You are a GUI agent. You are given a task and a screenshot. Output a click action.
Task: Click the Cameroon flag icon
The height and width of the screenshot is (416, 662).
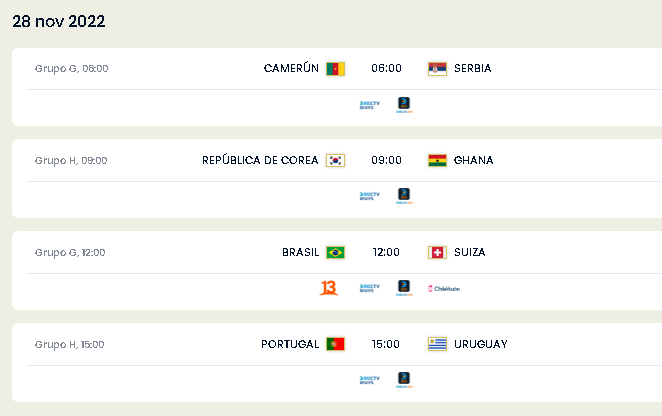coord(335,68)
